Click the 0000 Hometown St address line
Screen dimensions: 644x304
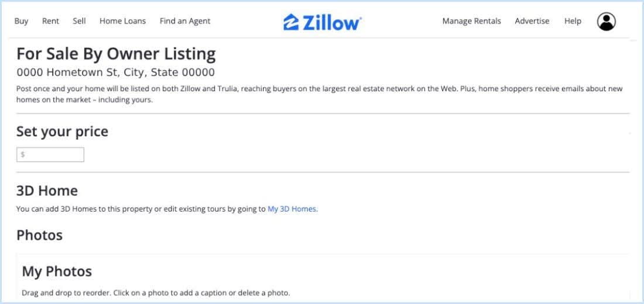tap(115, 72)
